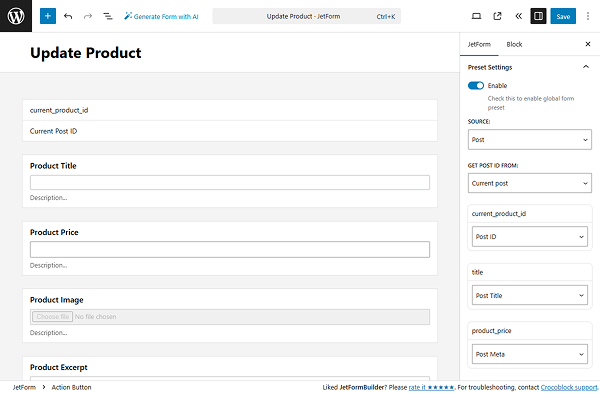This screenshot has width=600, height=393.
Task: Open the device preview laptop icon
Action: pyautogui.click(x=476, y=16)
